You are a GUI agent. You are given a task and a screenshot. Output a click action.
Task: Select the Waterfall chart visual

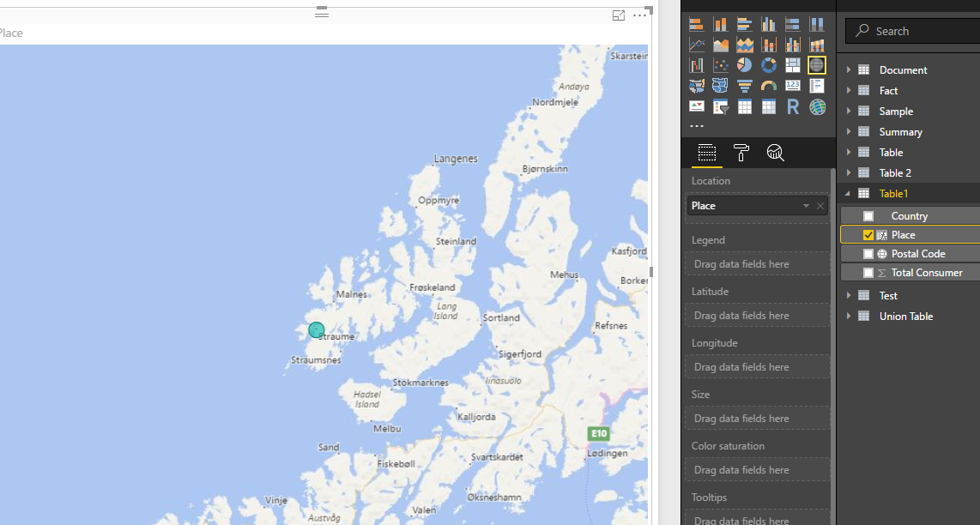[x=696, y=65]
